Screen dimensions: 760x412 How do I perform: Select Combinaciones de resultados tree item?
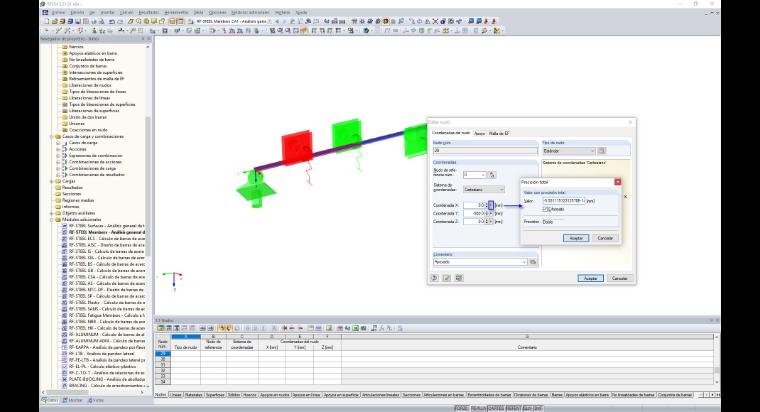(x=96, y=174)
